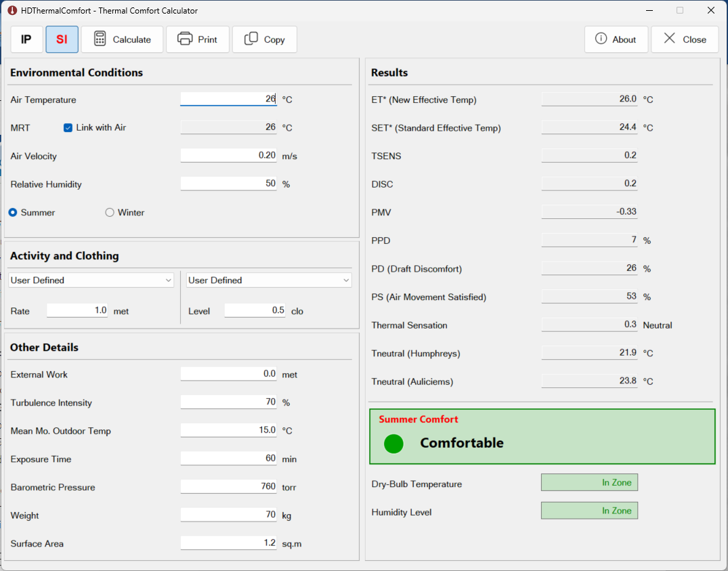Image resolution: width=728 pixels, height=571 pixels.
Task: Click the Comfortable status text
Action: pos(461,443)
